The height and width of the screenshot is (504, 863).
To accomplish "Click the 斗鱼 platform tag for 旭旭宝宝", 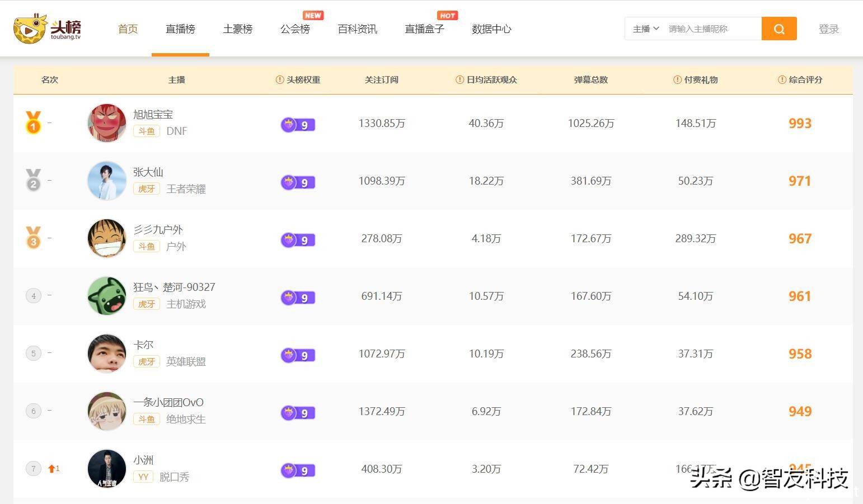I will coord(147,131).
